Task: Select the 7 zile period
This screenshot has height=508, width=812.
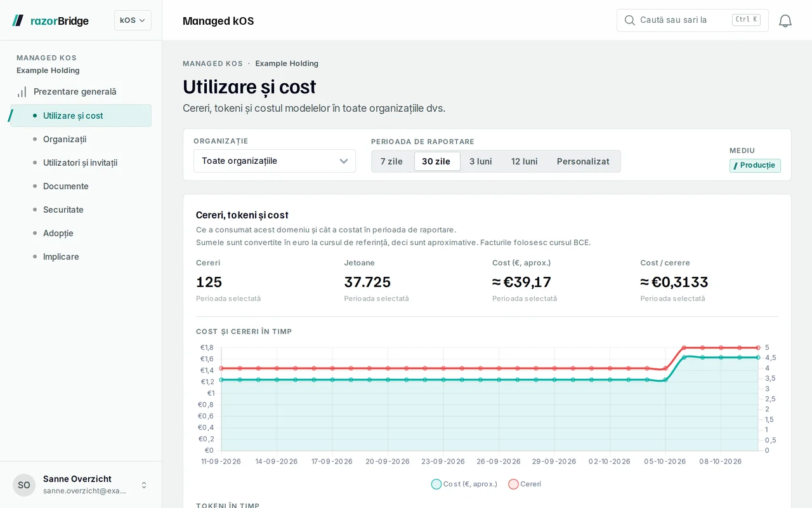Action: pos(391,161)
